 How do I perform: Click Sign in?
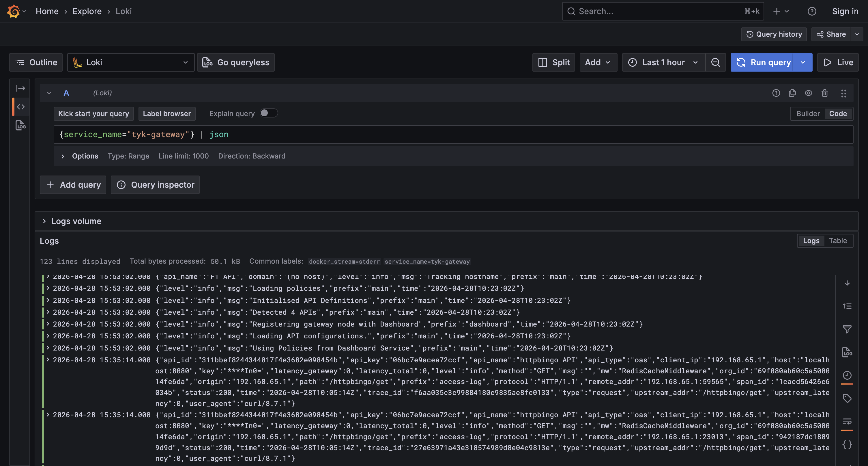pyautogui.click(x=845, y=11)
